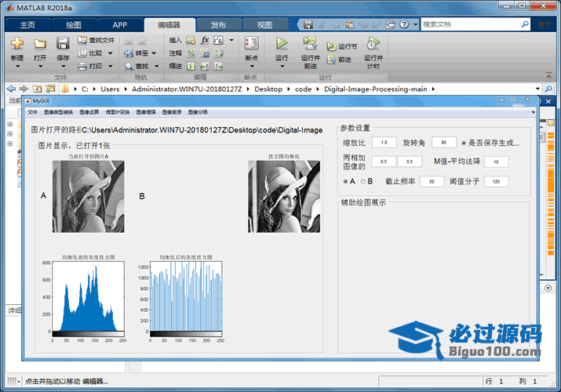
Task: Click Run and Time (运行并计时) icon
Action: tap(373, 43)
